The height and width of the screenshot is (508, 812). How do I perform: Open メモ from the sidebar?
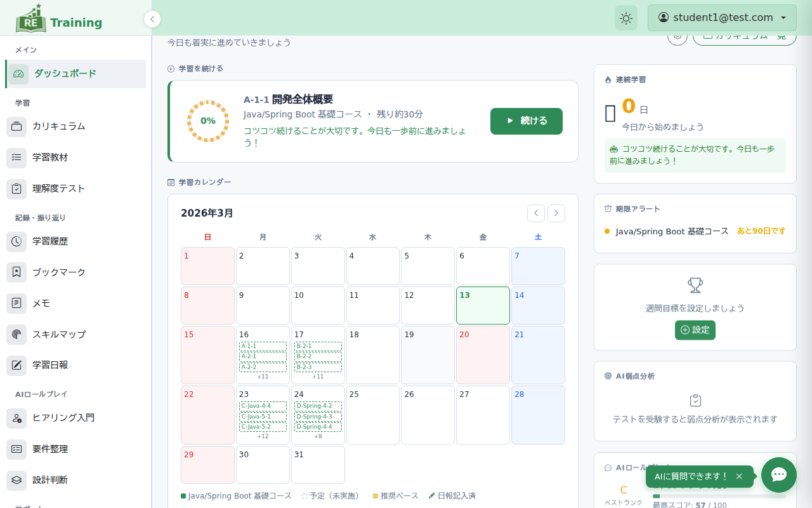click(x=41, y=304)
